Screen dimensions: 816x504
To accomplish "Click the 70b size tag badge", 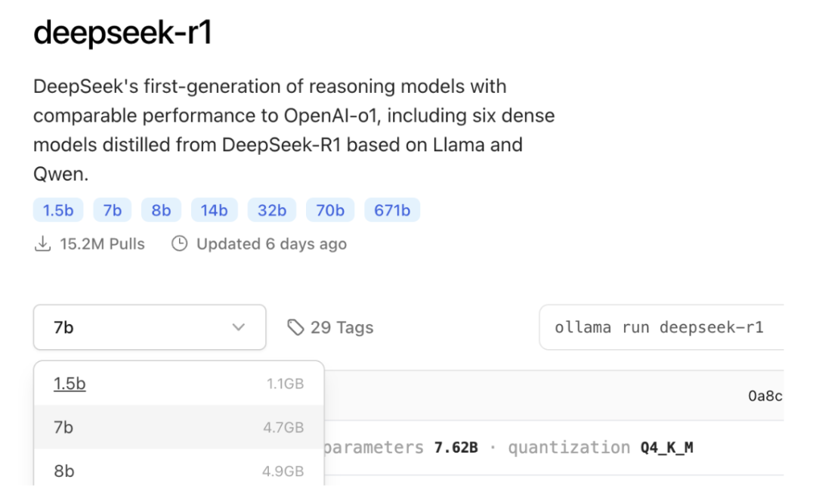I will [330, 210].
